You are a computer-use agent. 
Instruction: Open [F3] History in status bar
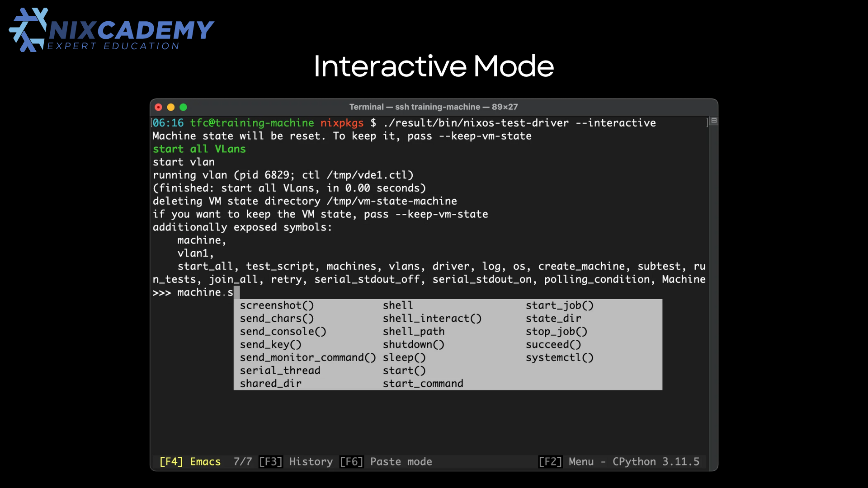(x=296, y=461)
